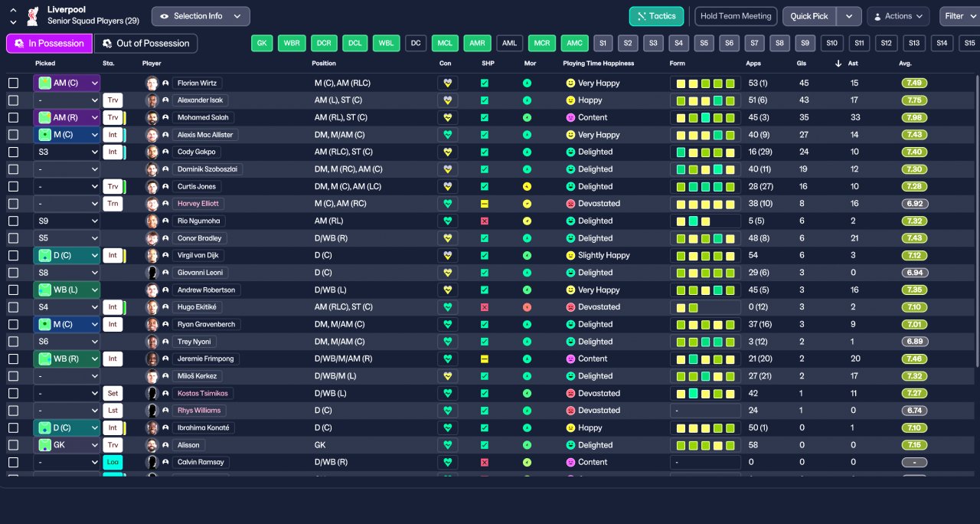Tick the checkbox for Florian Wirtz
Image resolution: width=980 pixels, height=524 pixels.
point(13,83)
